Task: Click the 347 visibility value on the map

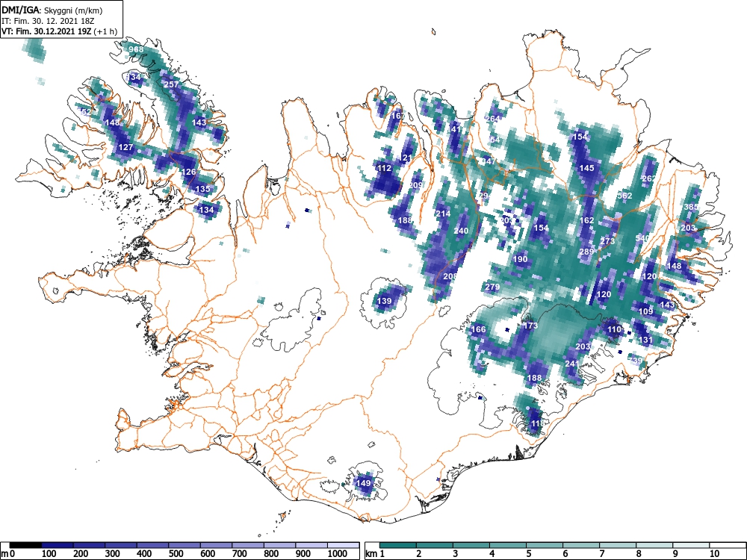Action: 489,161
